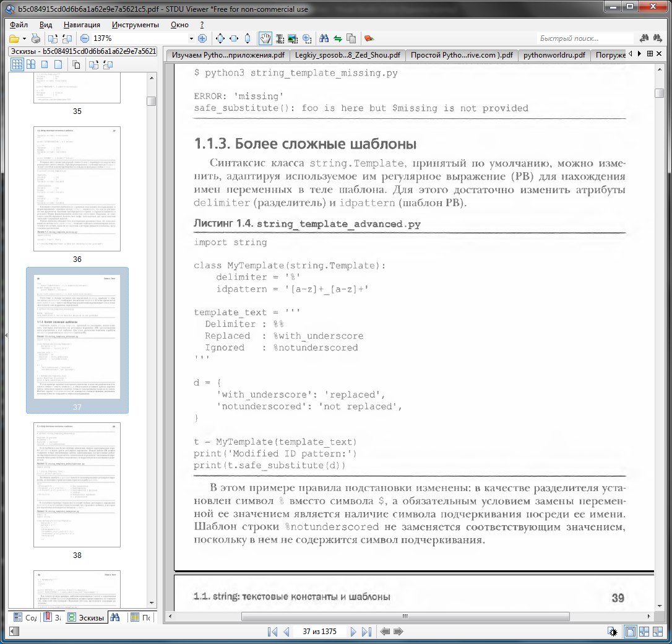The image size is (672, 644).
Task: Click the red book icon in toolbar
Action: (x=369, y=38)
